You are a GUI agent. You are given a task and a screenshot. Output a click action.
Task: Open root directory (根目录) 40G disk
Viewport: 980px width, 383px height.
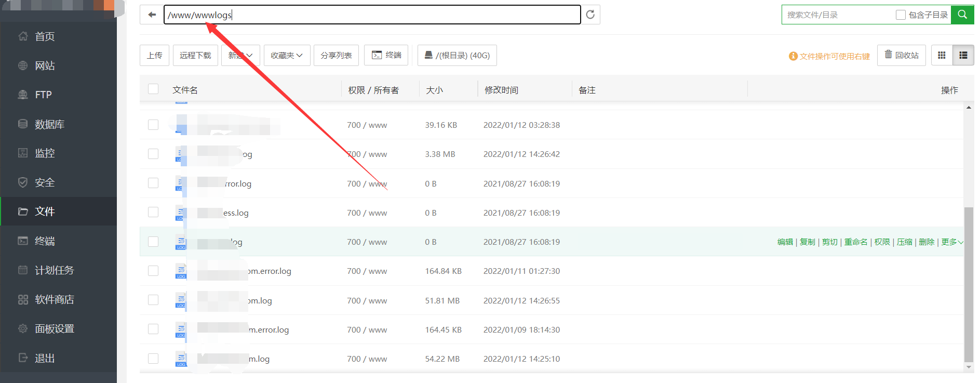click(457, 55)
